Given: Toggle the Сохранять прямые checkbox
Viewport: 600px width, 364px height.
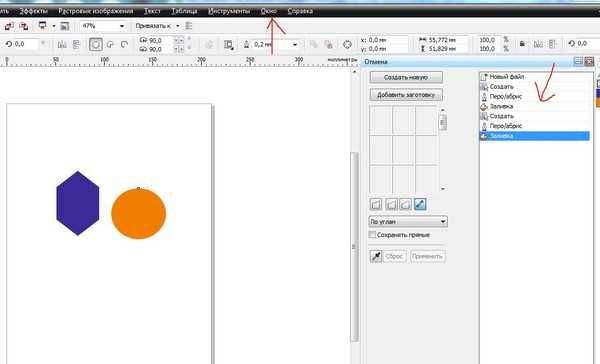Looking at the screenshot, I should coord(372,234).
